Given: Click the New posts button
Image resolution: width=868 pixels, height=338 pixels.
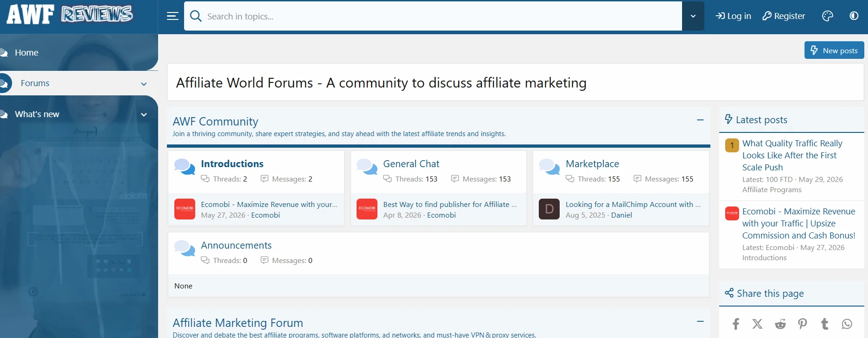Looking at the screenshot, I should coord(834,50).
